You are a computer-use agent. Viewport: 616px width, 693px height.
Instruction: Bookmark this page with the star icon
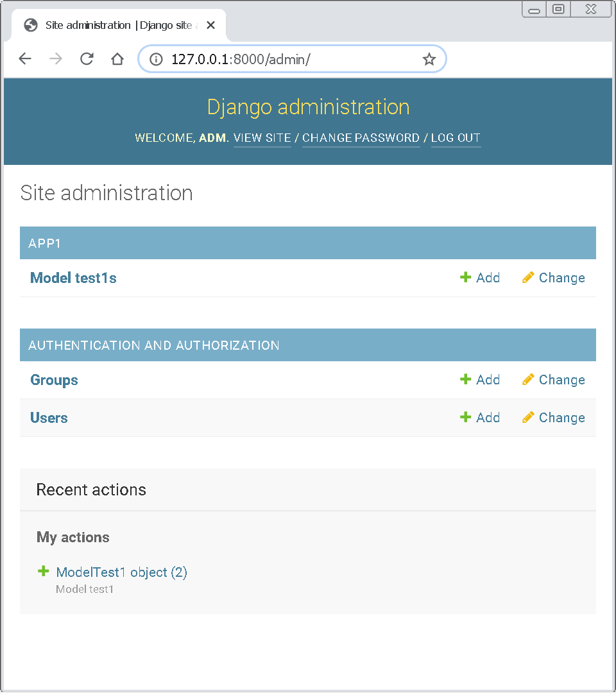429,59
